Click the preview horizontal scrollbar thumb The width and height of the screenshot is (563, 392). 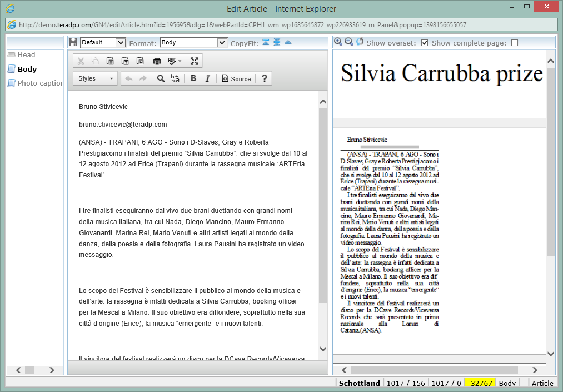click(x=435, y=370)
